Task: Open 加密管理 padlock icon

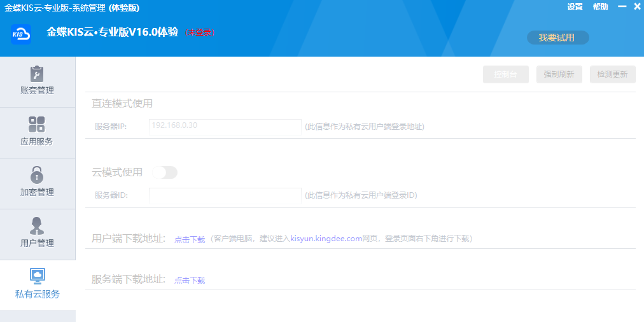Action: click(x=37, y=175)
